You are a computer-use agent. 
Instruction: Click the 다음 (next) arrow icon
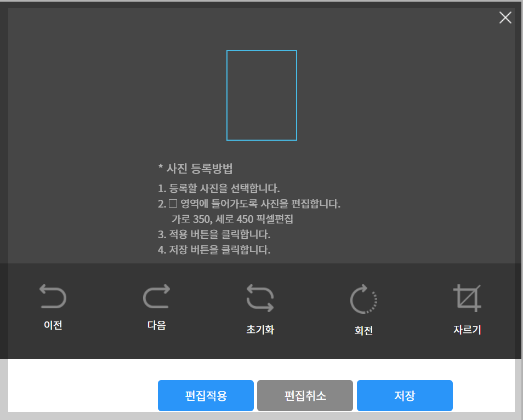[156, 297]
